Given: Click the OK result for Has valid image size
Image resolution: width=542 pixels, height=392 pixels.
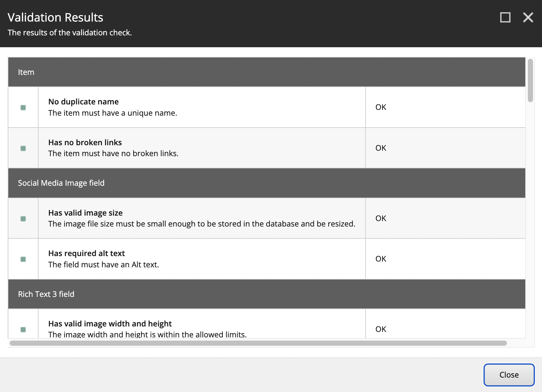Looking at the screenshot, I should [x=381, y=218].
